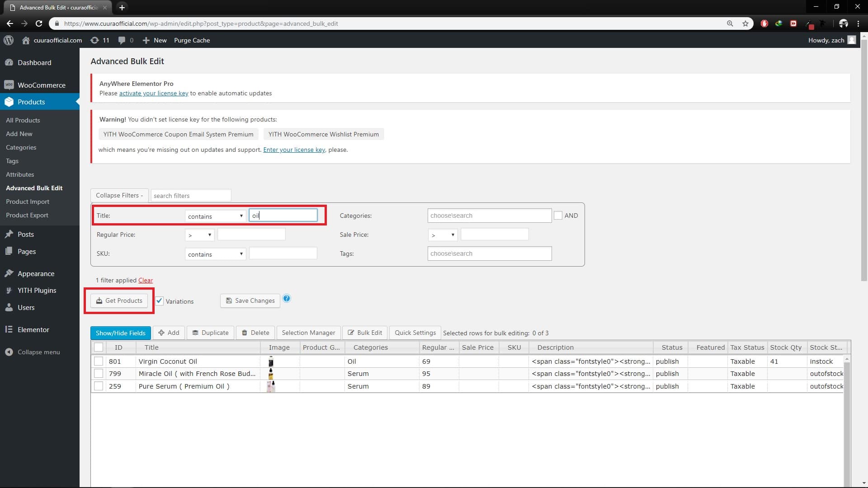Image resolution: width=868 pixels, height=488 pixels.
Task: Check the select-all header checkbox
Action: pyautogui.click(x=99, y=347)
